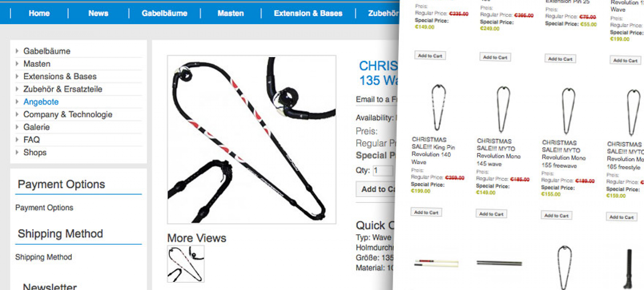Image resolution: width=644 pixels, height=290 pixels.
Task: Open the Shops sidebar link
Action: point(35,152)
